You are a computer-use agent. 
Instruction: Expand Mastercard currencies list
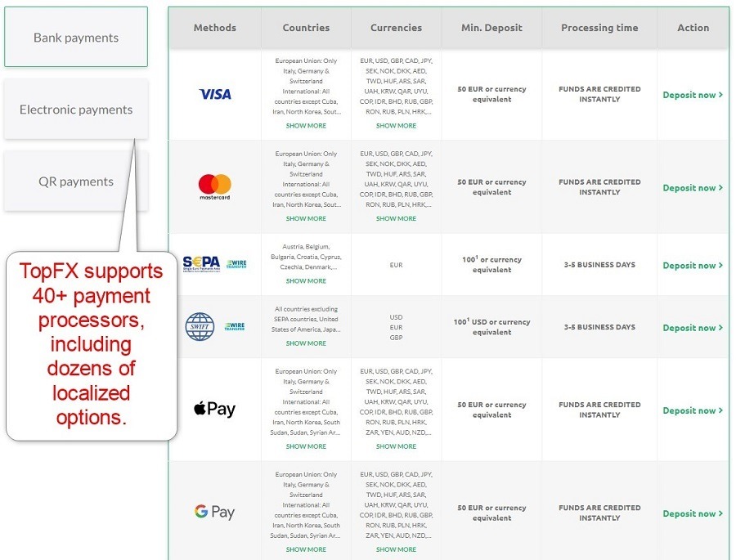[396, 219]
